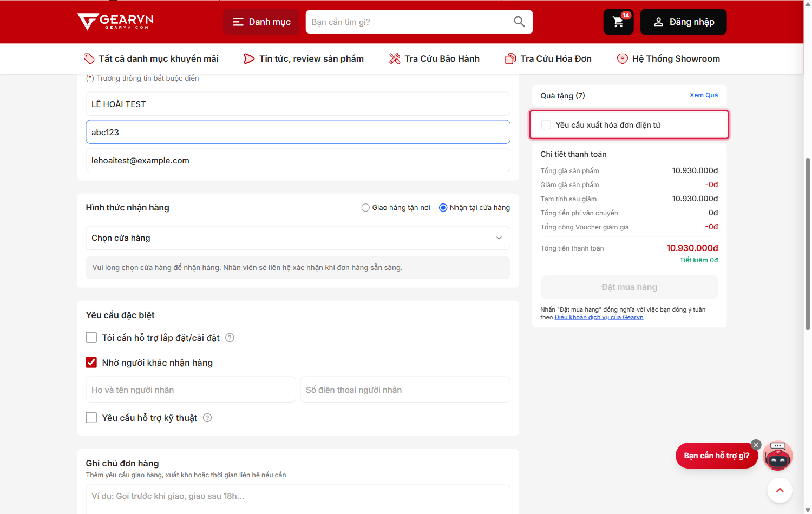The width and height of the screenshot is (812, 514).
Task: Click Họ và tên người nhận field
Action: pyautogui.click(x=191, y=390)
